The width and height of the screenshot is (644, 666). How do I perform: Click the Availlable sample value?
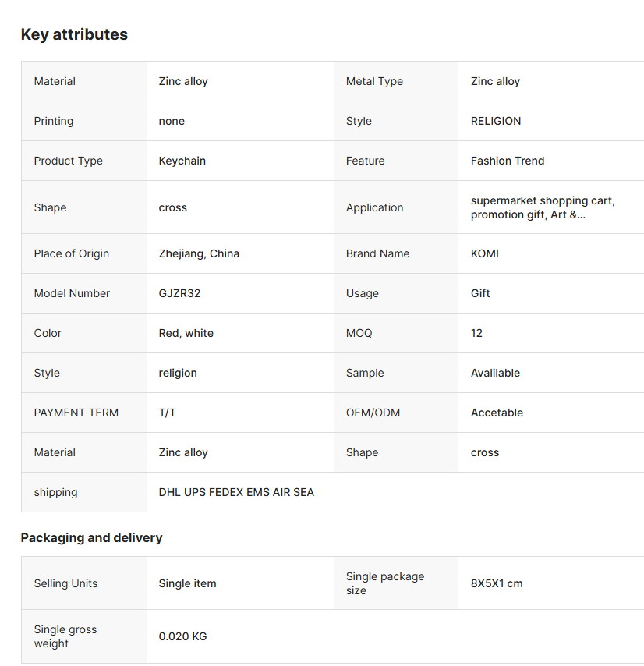click(x=495, y=373)
